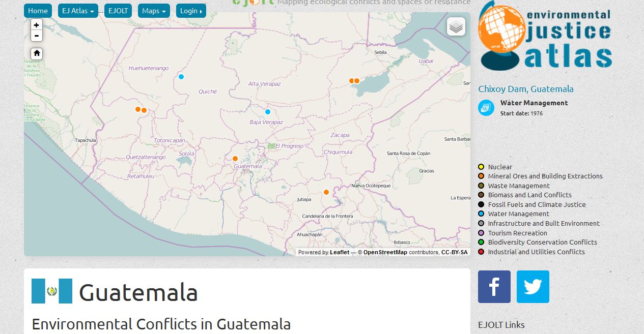Select orange marker near Guatemala city
The width and height of the screenshot is (644, 334).
tap(235, 159)
